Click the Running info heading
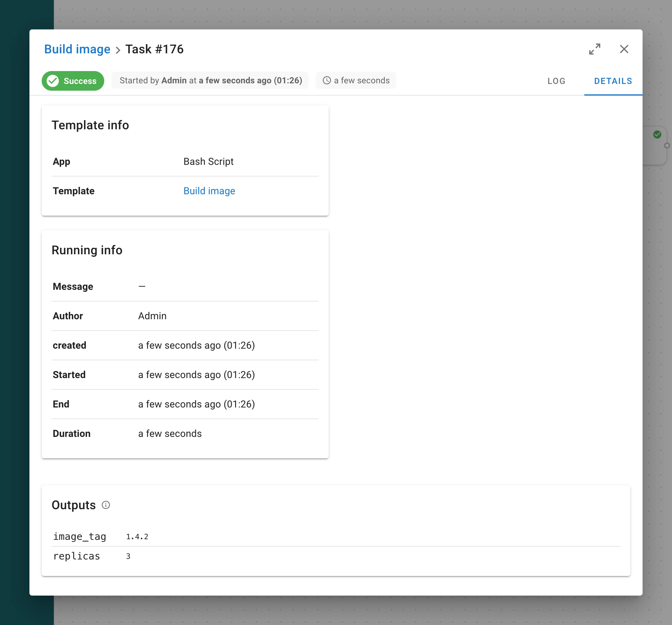This screenshot has height=625, width=672. pos(87,250)
